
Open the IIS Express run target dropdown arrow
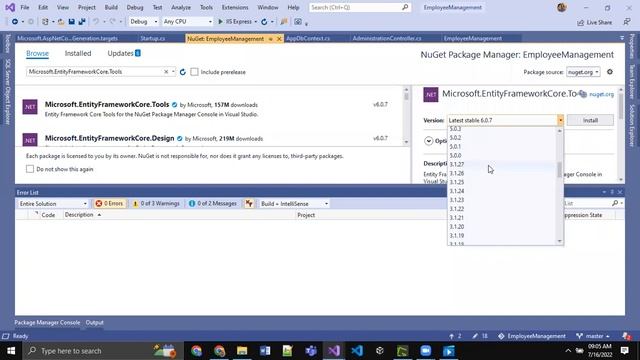pos(256,22)
